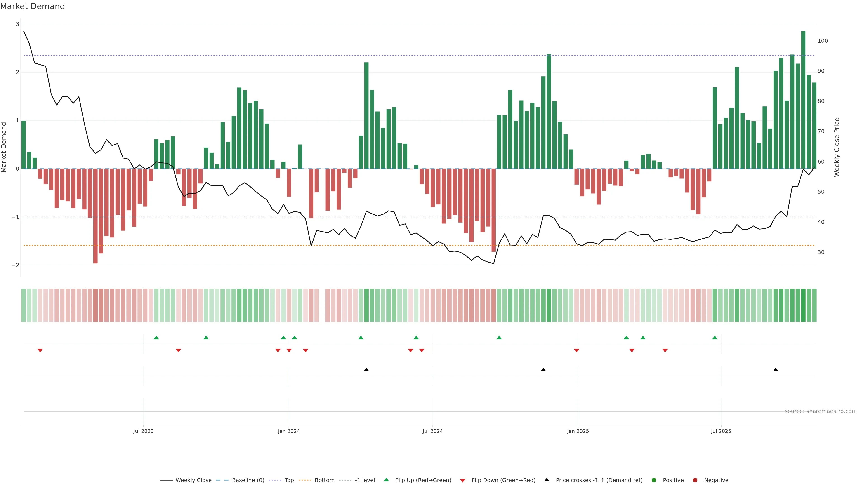
Task: Click the Flip Up legend triangle icon
Action: (386, 480)
